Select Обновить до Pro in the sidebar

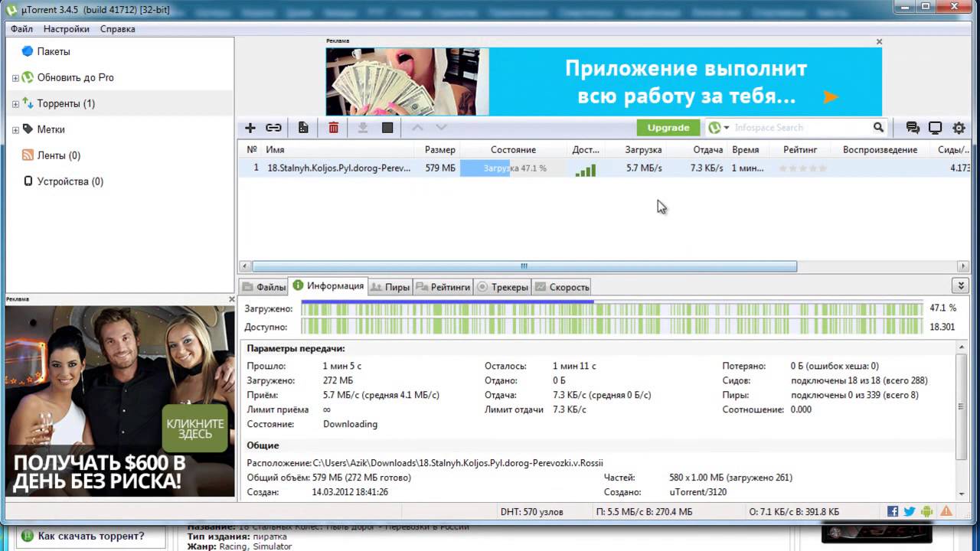[x=75, y=77]
